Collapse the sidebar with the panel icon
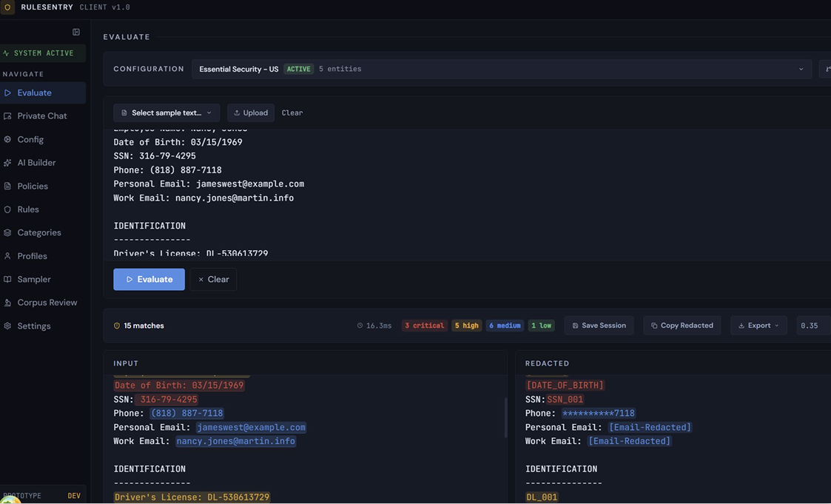 click(76, 33)
